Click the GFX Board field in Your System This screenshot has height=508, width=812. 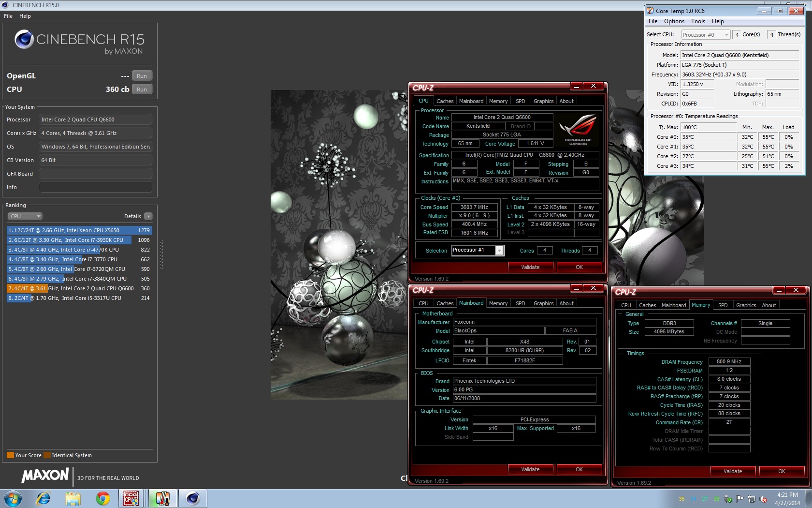click(x=96, y=174)
